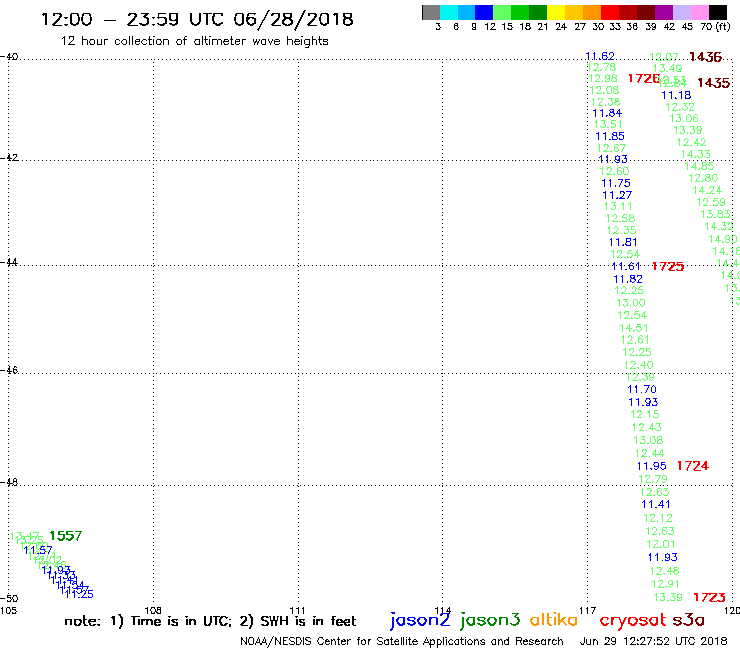Click the longitude axis label 117
This screenshot has height=650, width=740.
coord(587,610)
